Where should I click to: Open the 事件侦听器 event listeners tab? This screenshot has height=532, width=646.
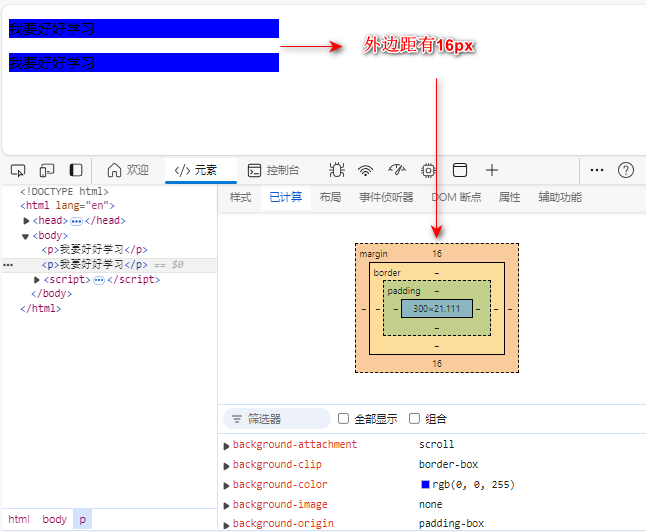coord(386,197)
